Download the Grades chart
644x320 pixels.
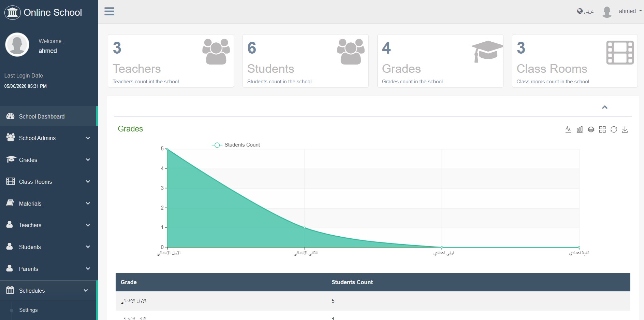pos(626,129)
